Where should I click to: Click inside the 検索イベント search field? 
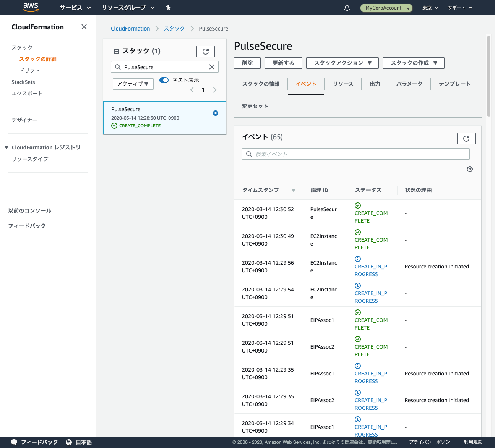tap(355, 154)
